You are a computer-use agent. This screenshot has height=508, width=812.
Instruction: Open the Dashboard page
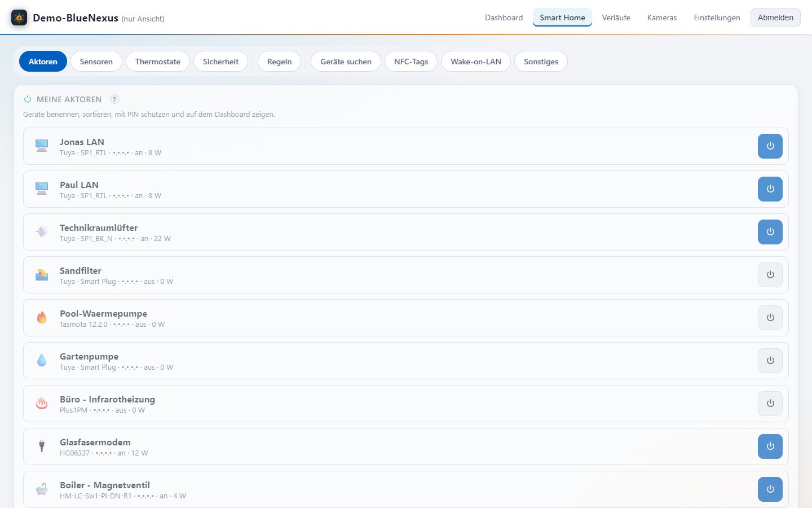tap(504, 17)
